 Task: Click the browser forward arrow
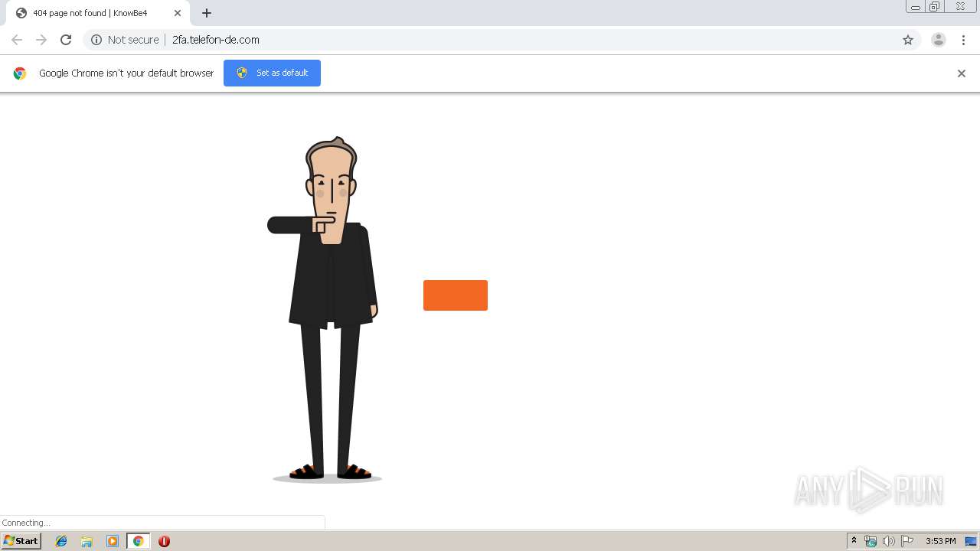pos(41,40)
